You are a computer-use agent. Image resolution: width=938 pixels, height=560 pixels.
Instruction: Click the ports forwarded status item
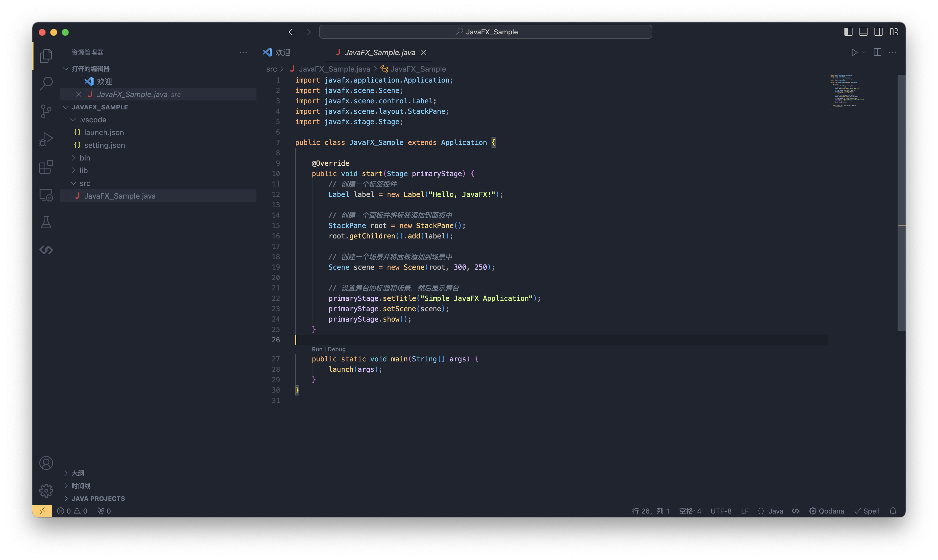tap(104, 511)
